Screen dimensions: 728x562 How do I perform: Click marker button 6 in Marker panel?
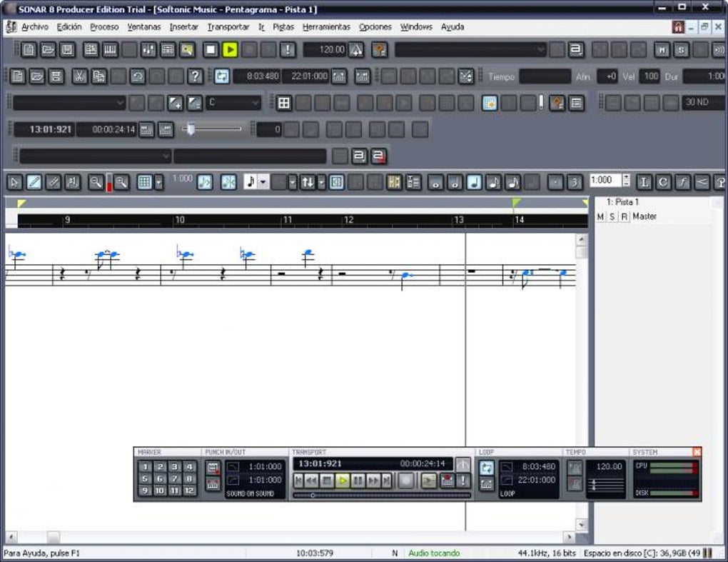[160, 478]
